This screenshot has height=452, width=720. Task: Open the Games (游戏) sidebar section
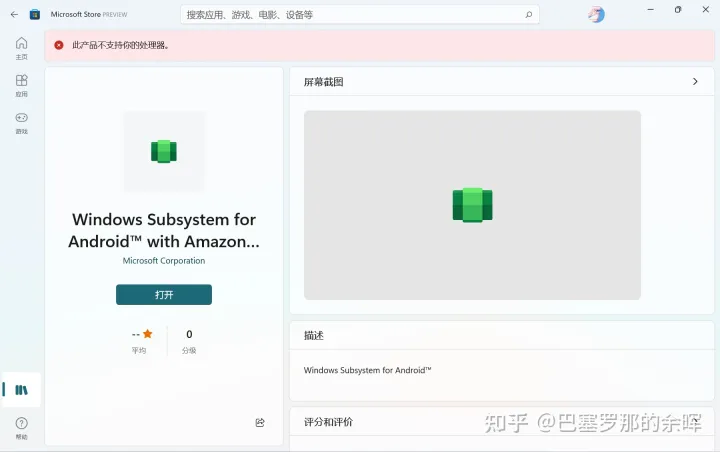(x=21, y=123)
